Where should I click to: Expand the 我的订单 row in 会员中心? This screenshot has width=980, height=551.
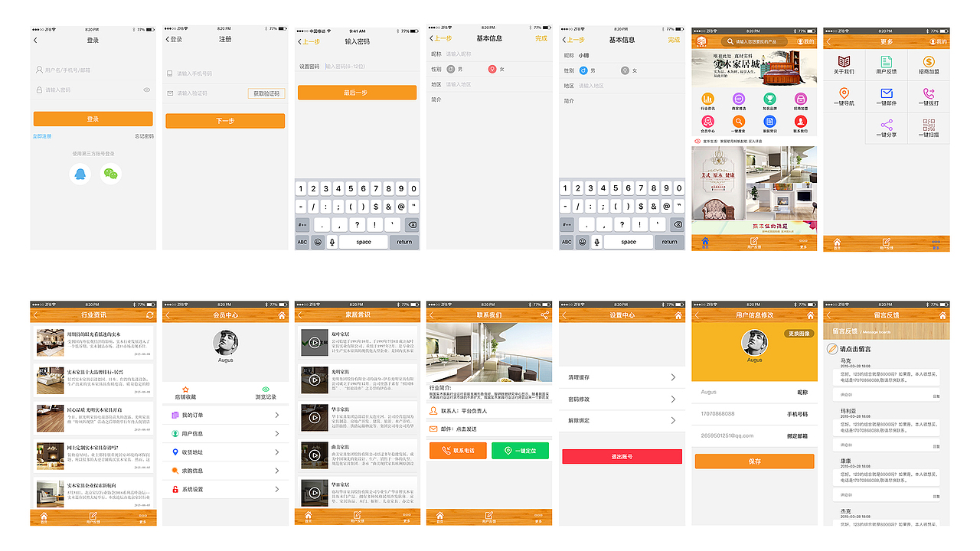226,415
